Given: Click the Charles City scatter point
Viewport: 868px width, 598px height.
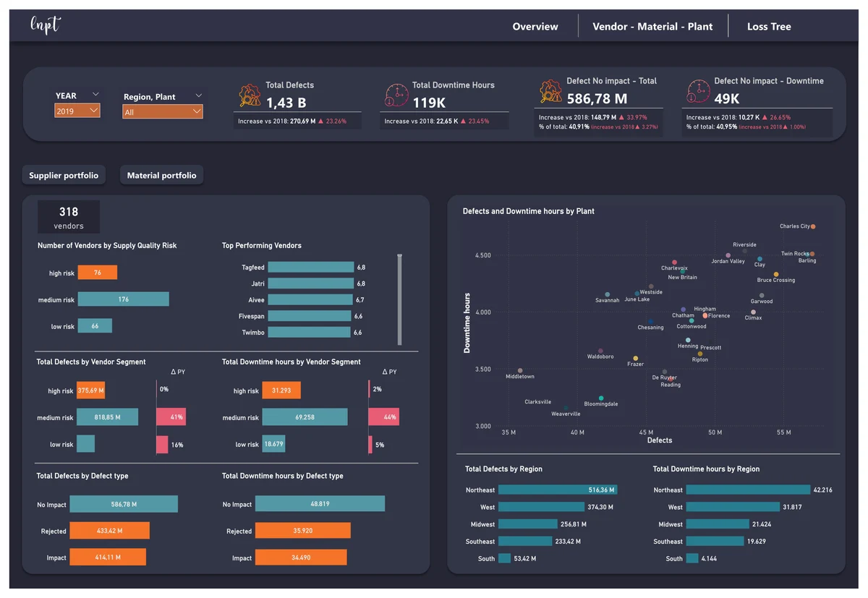Looking at the screenshot, I should coord(813,226).
